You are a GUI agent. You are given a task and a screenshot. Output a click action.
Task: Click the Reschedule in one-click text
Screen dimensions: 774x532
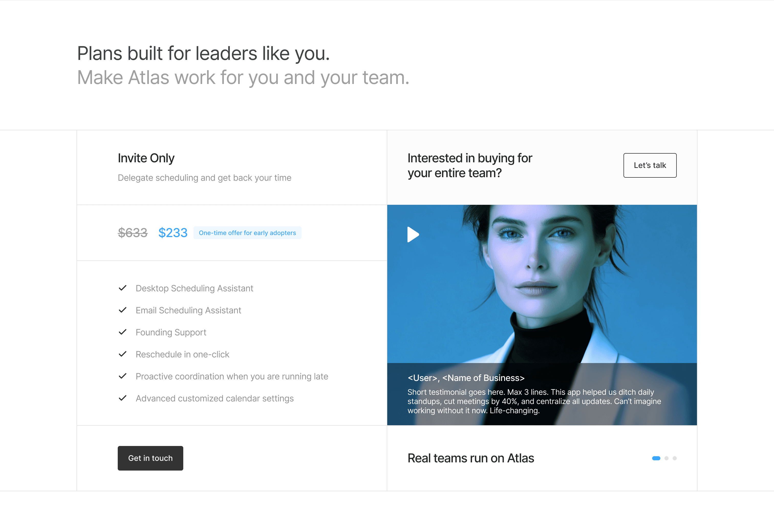(x=182, y=354)
